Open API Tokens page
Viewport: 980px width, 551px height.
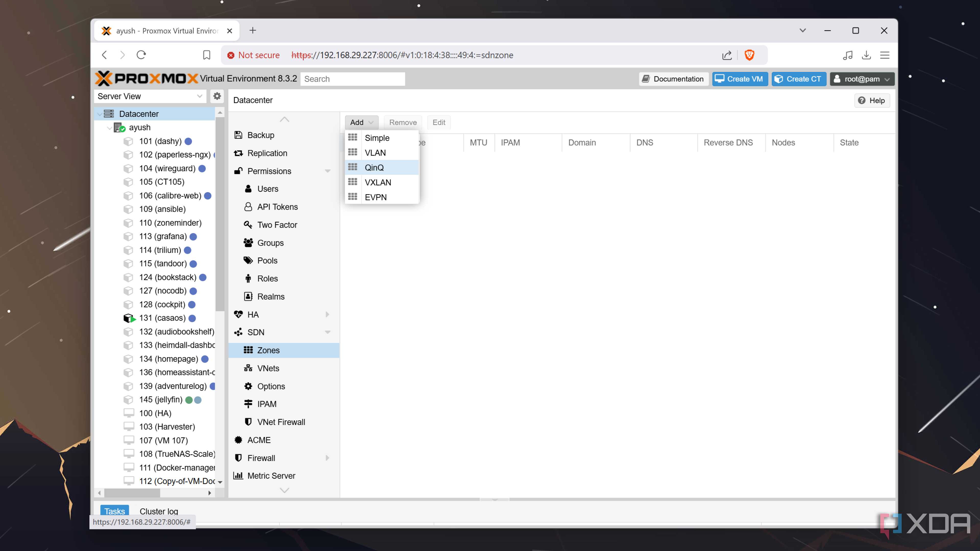coord(277,206)
